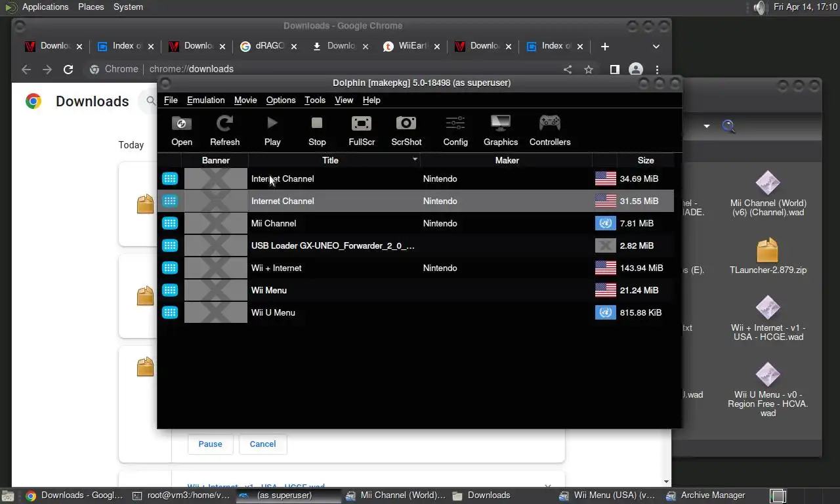Image resolution: width=840 pixels, height=504 pixels.
Task: Open TLauncher-2.879.zip in file manager
Action: [x=768, y=256]
